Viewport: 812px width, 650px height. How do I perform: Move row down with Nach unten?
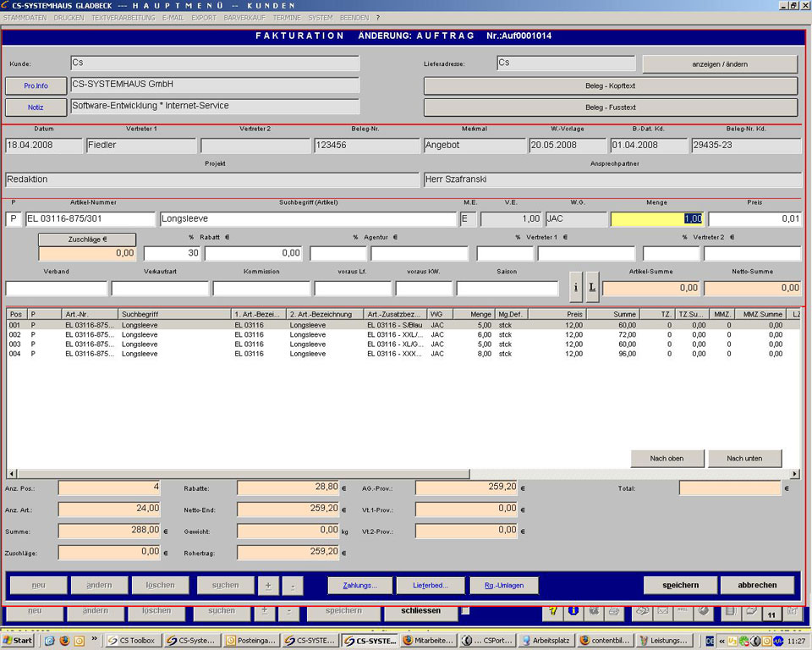coord(744,458)
